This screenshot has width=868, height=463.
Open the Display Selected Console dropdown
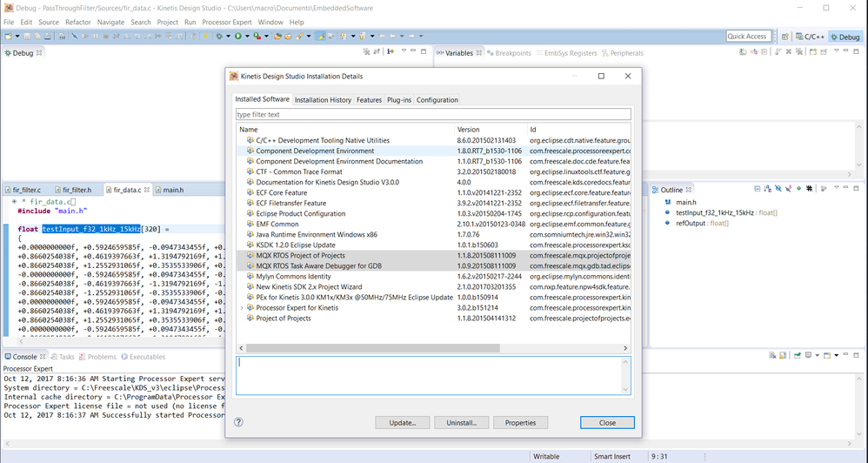[818, 356]
